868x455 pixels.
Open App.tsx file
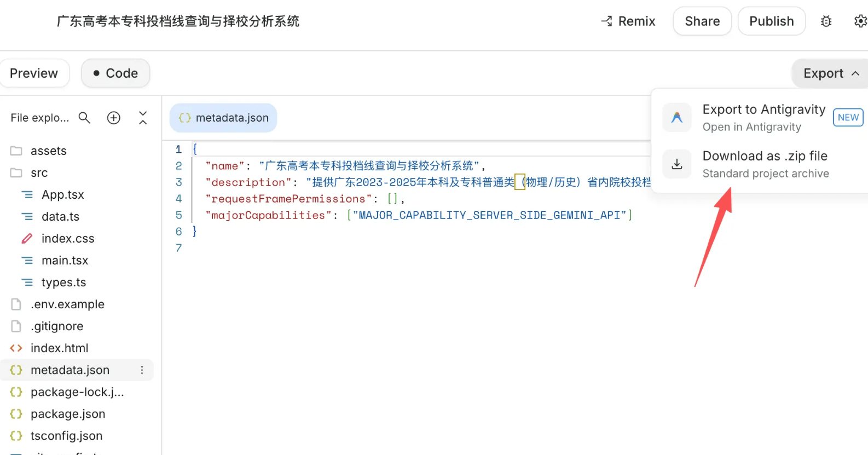[63, 194]
